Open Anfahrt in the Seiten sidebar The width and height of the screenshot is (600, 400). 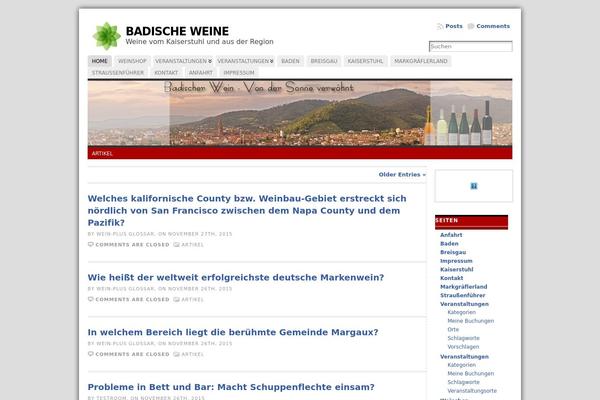click(451, 235)
